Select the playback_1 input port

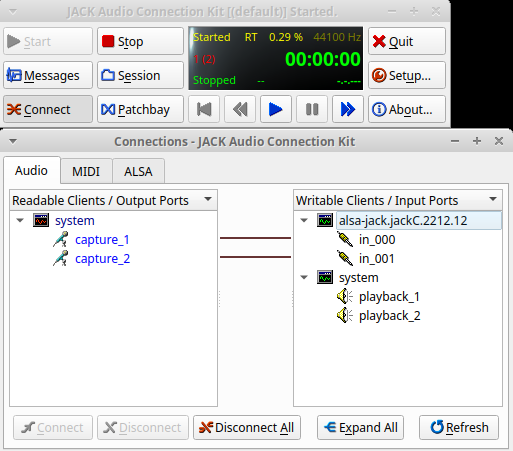pyautogui.click(x=389, y=297)
